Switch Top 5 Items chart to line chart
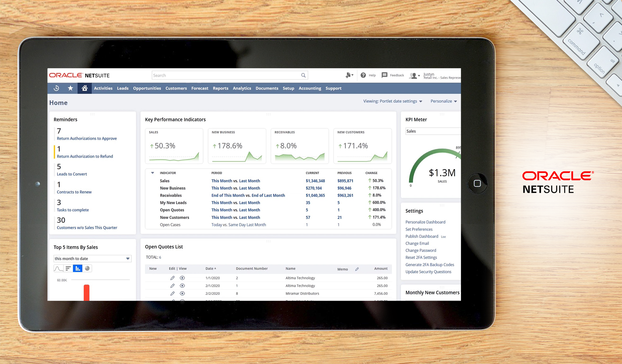 point(58,268)
